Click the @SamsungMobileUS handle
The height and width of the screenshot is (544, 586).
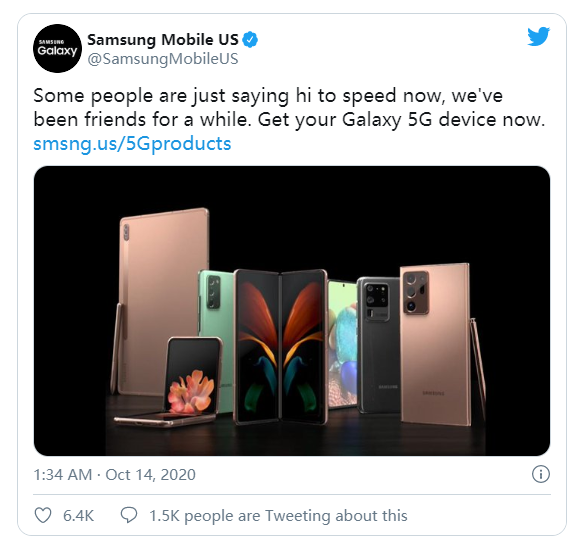click(x=163, y=59)
